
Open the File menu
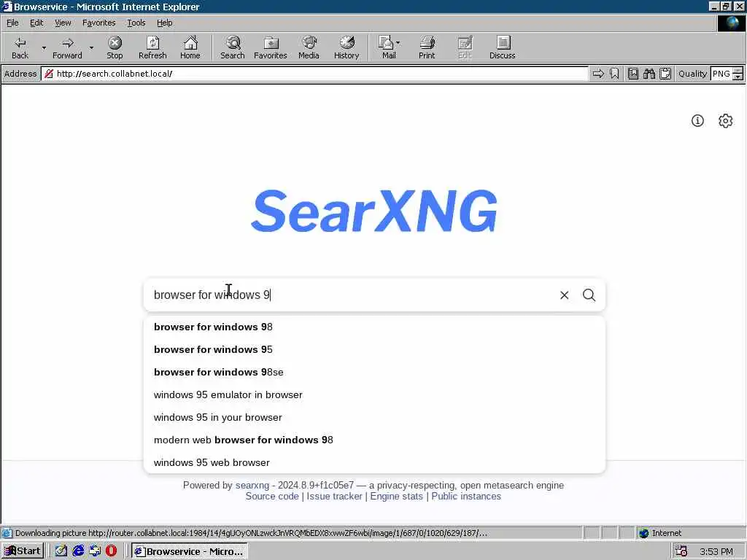click(12, 23)
